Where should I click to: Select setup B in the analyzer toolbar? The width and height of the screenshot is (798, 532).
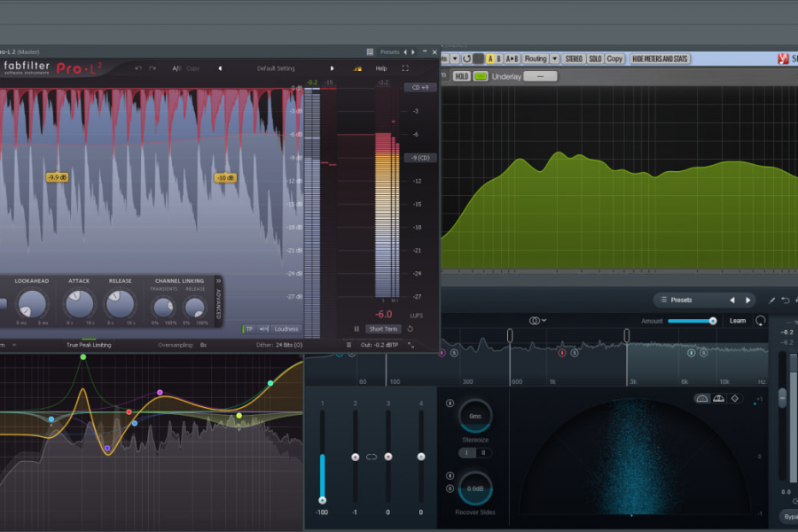498,59
